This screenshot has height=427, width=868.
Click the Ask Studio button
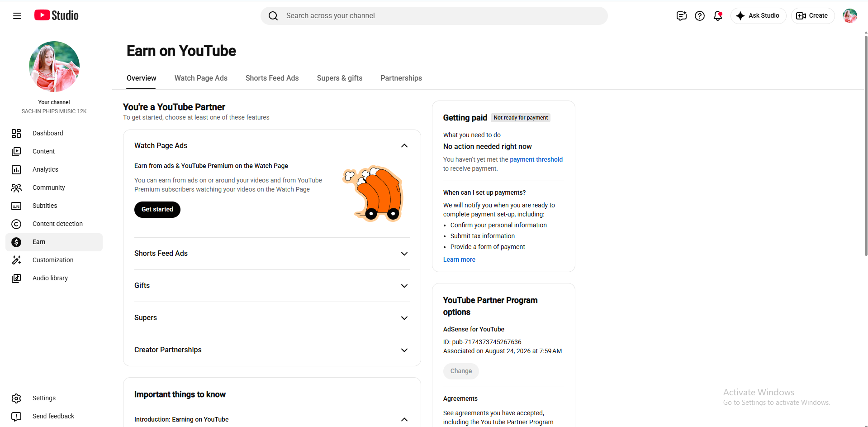(758, 16)
